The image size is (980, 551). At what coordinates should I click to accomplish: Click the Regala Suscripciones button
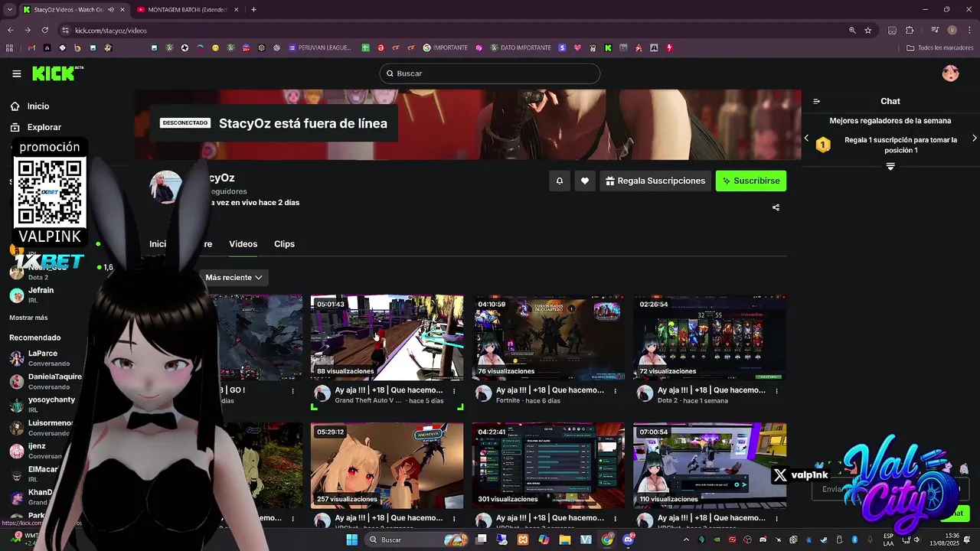click(x=655, y=181)
